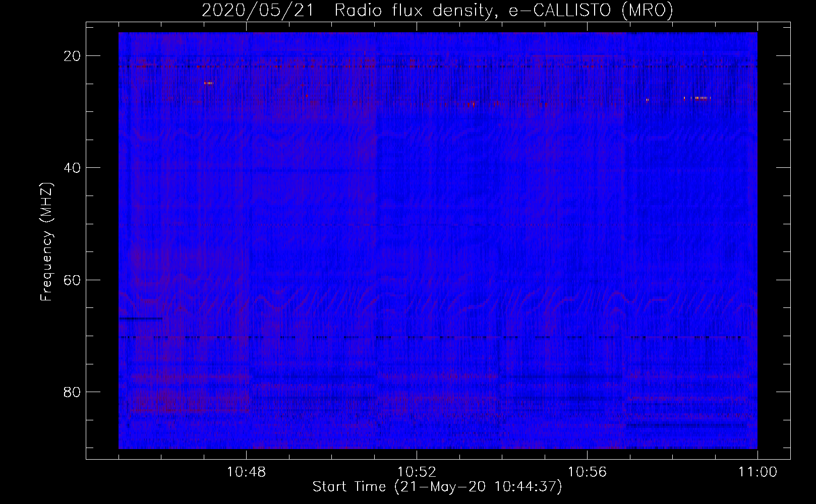Click the '11:00' time tick label
The width and height of the screenshot is (816, 504).
pos(757,472)
